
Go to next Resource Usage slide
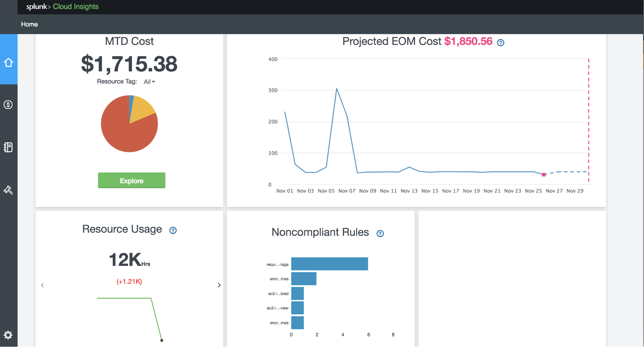click(219, 285)
